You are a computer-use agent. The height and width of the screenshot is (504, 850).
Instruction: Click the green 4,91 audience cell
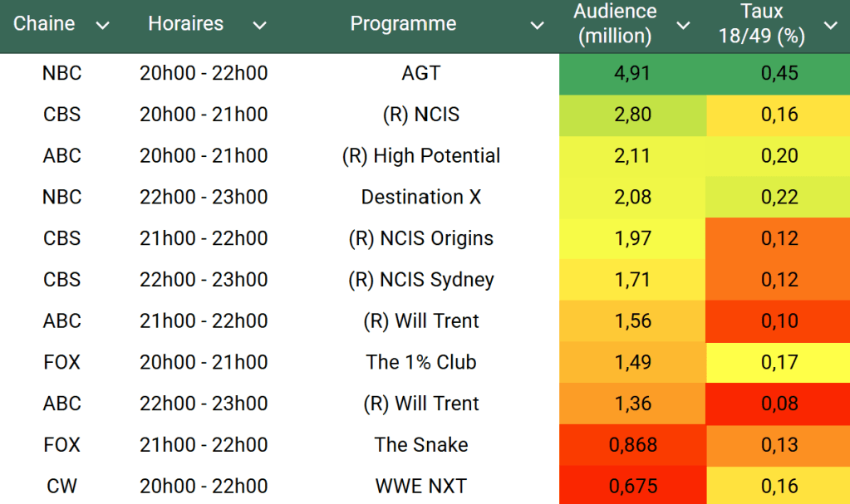coord(632,73)
